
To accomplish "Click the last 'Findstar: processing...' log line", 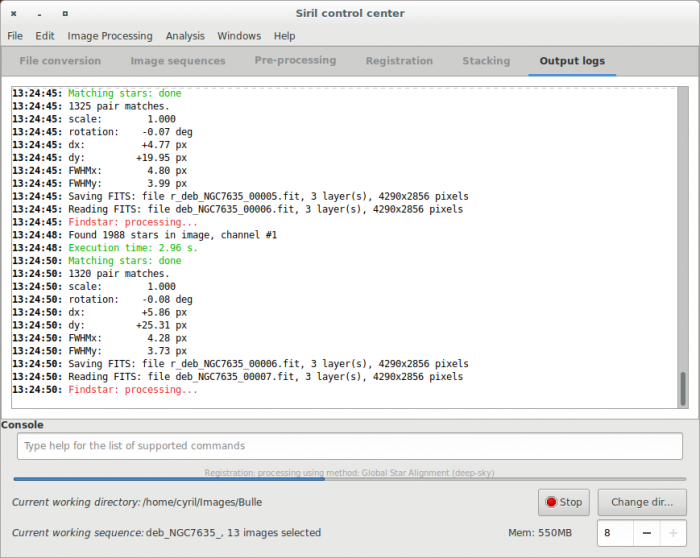I will [x=133, y=390].
